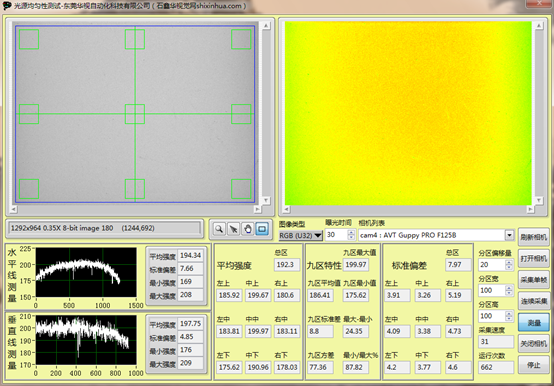Click the yellow-green heatmap image
Screen dimensions: 554x386
(408, 113)
